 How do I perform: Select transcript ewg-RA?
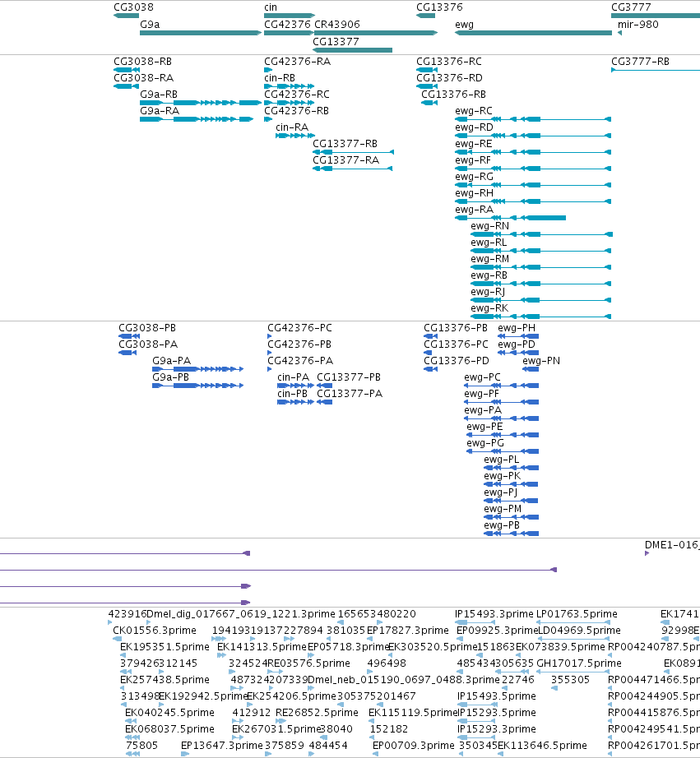point(474,210)
